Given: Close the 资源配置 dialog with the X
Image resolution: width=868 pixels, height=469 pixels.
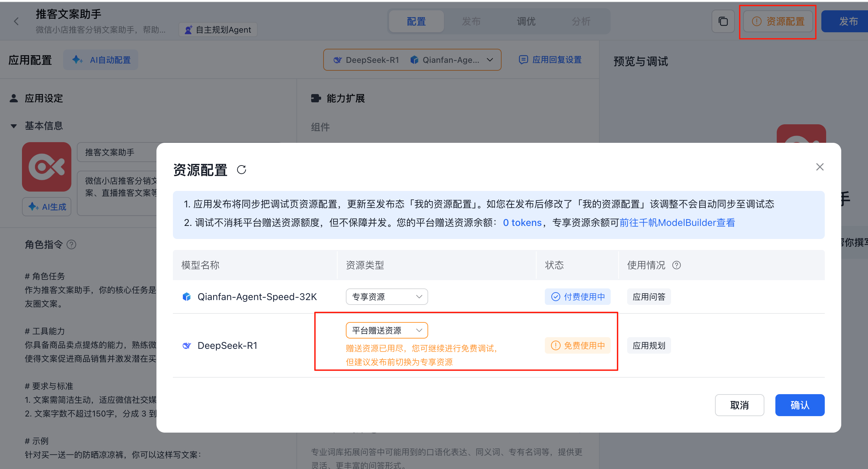Looking at the screenshot, I should pyautogui.click(x=820, y=167).
